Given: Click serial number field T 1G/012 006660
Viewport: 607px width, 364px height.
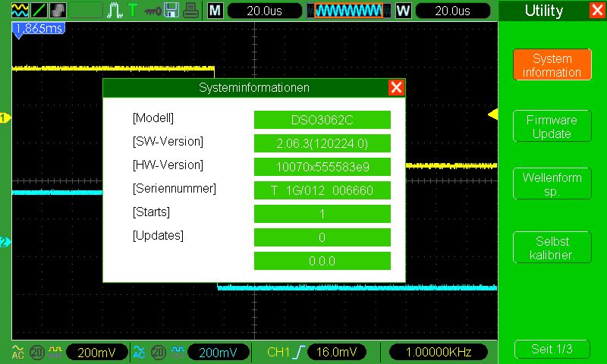Looking at the screenshot, I should [322, 190].
